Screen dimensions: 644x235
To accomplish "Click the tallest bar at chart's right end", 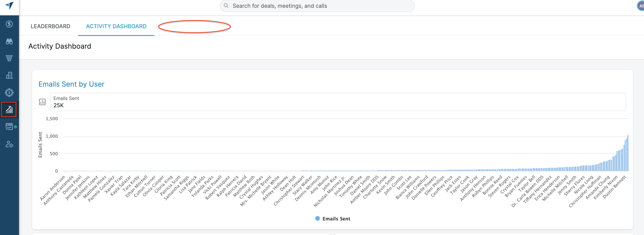I will 628,153.
